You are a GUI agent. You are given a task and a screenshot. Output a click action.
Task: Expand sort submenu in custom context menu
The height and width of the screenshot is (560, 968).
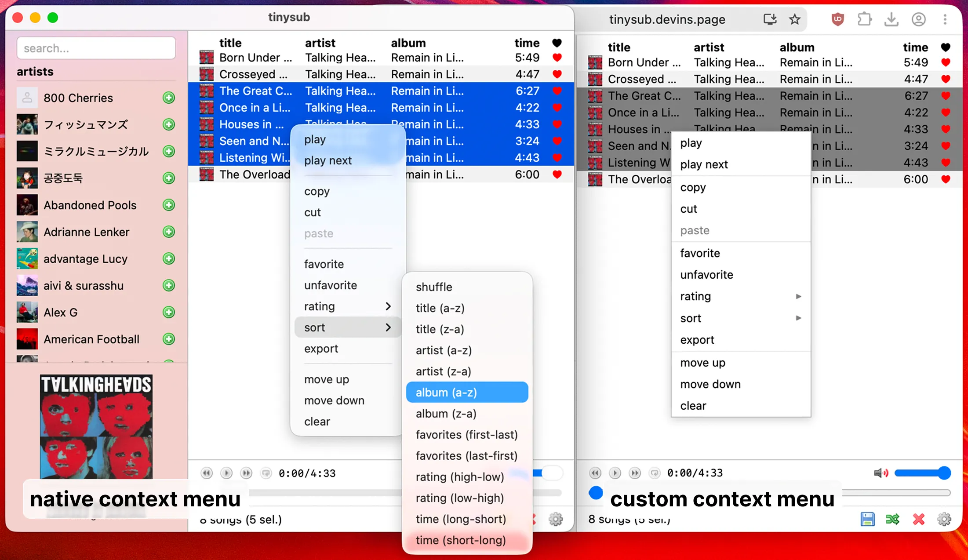tap(741, 318)
